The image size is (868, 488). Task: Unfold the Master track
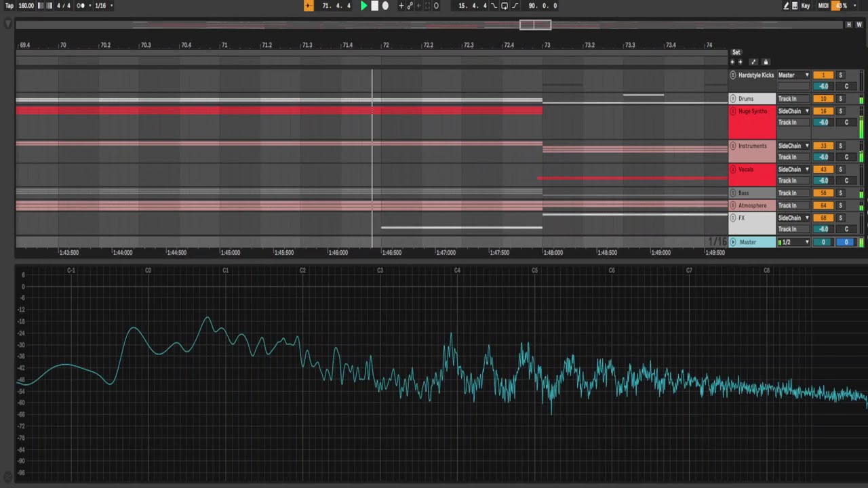point(733,242)
